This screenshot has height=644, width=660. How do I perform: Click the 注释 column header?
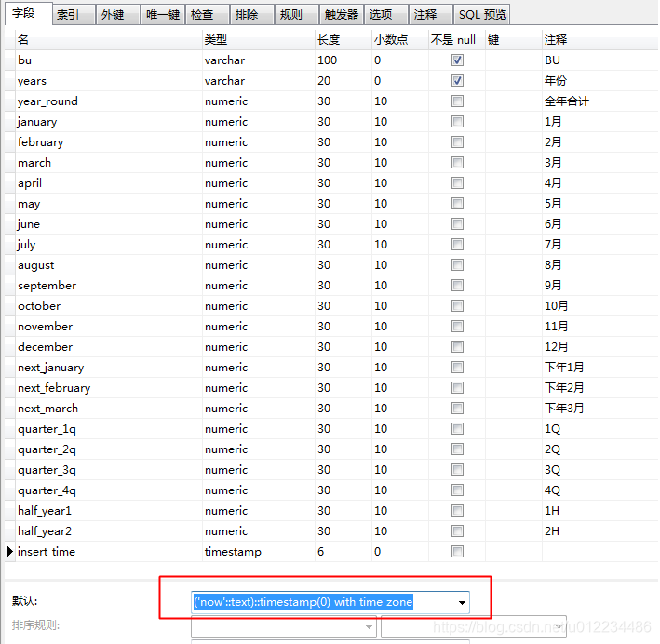pos(599,40)
